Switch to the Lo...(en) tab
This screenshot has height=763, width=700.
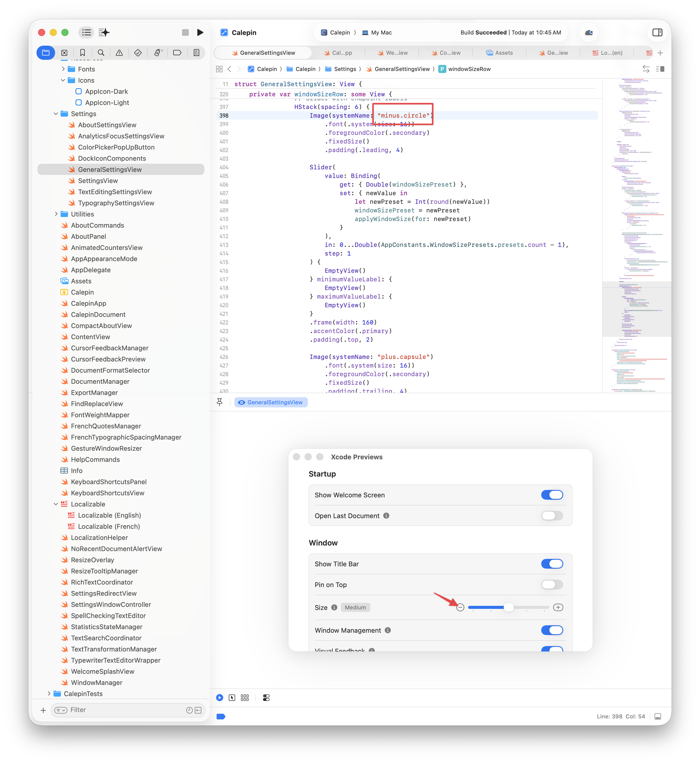tap(607, 53)
